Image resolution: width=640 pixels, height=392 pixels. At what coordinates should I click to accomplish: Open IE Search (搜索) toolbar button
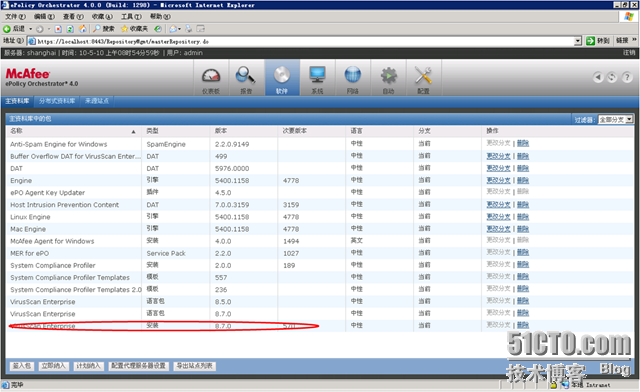(104, 29)
